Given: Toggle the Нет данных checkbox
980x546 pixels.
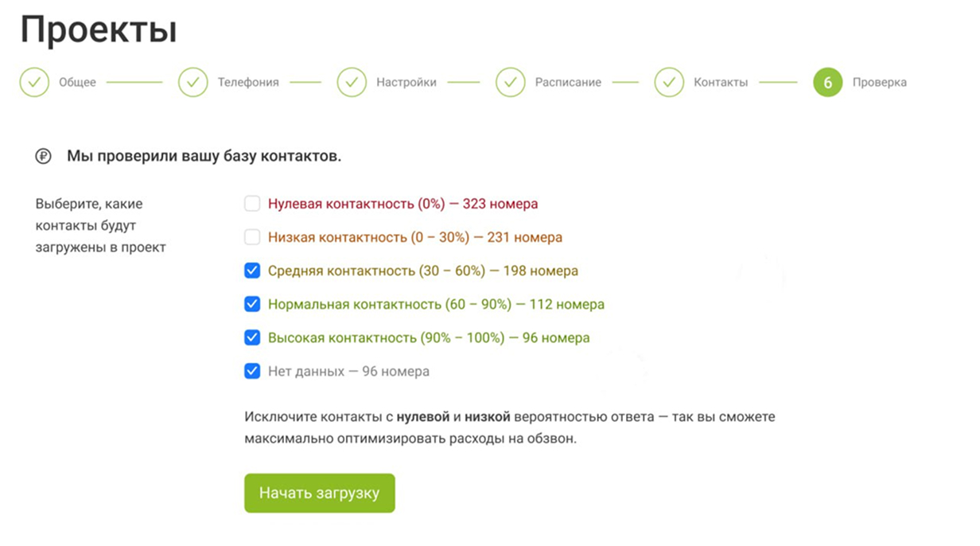Looking at the screenshot, I should (x=252, y=371).
